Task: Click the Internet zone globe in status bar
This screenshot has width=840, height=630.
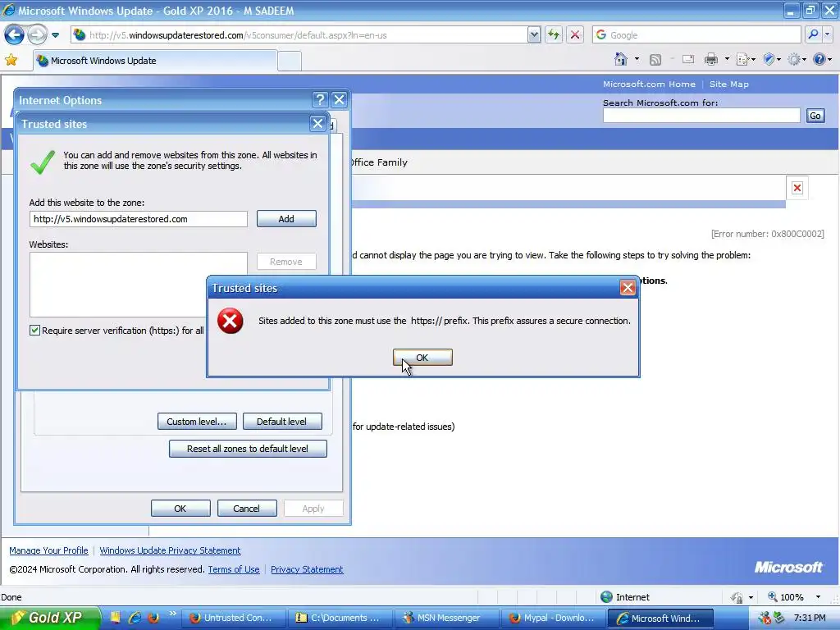Action: pos(606,597)
